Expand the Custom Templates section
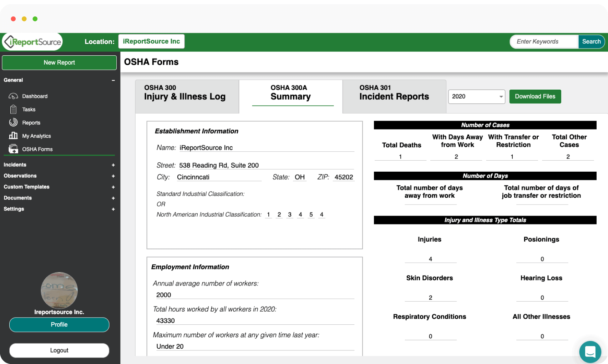This screenshot has width=608, height=364. [113, 187]
